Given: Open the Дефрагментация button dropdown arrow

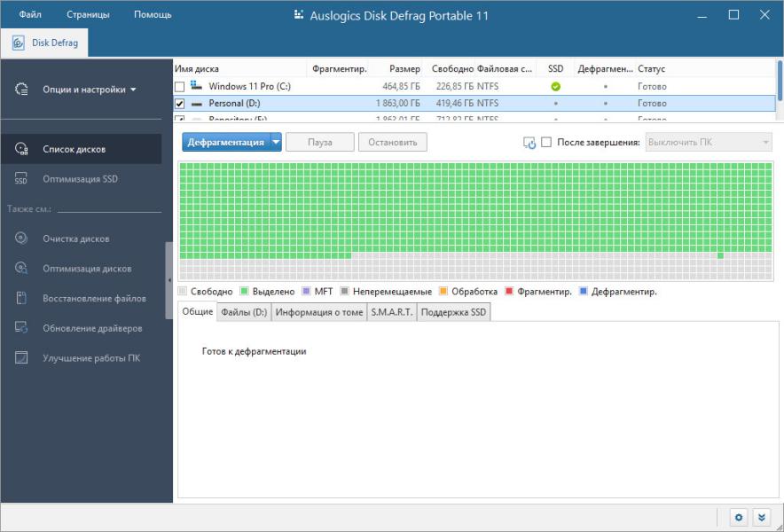Looking at the screenshot, I should 276,142.
